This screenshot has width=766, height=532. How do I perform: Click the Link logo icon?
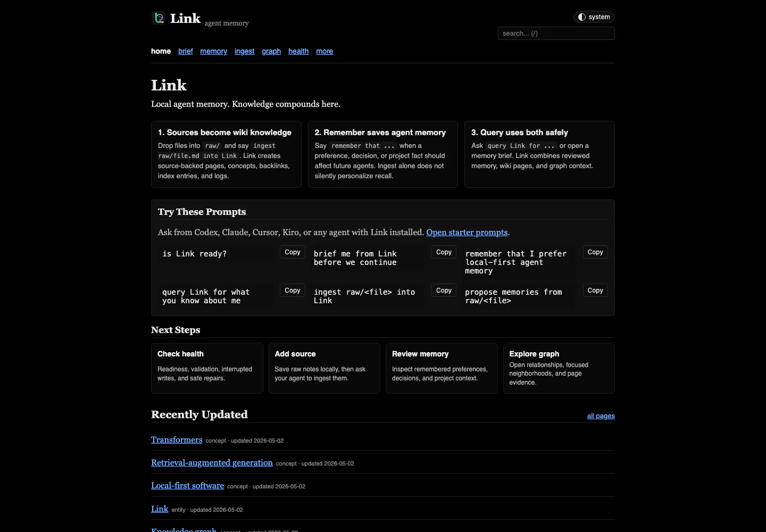(159, 18)
